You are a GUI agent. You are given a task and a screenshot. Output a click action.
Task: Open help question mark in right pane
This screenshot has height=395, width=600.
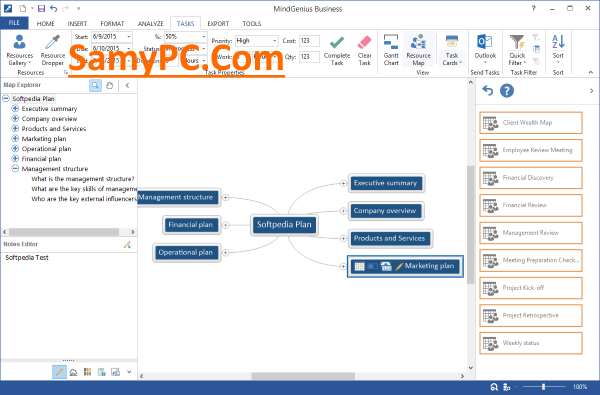pos(507,91)
